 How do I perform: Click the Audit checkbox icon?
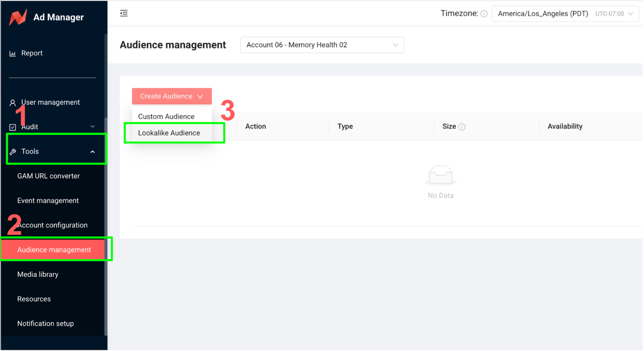pyautogui.click(x=13, y=128)
